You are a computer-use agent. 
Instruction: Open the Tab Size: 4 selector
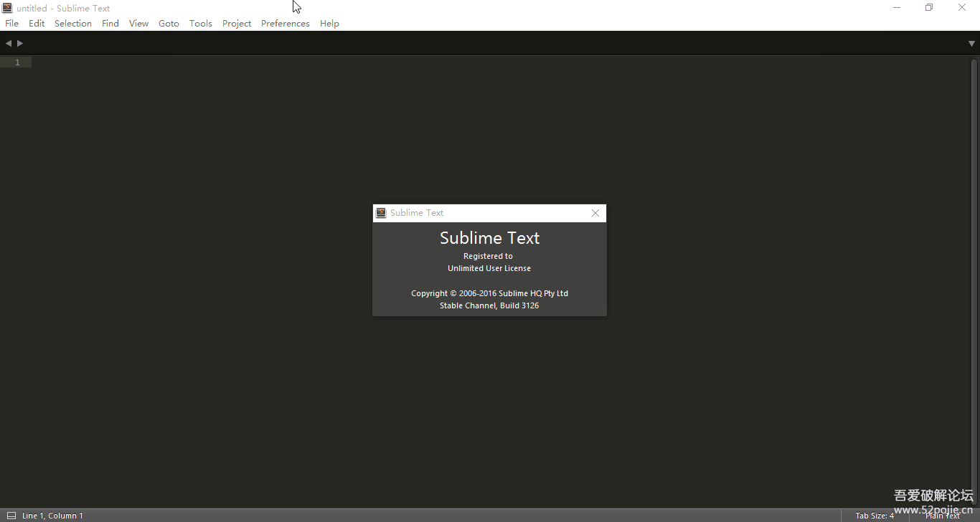[x=875, y=516]
